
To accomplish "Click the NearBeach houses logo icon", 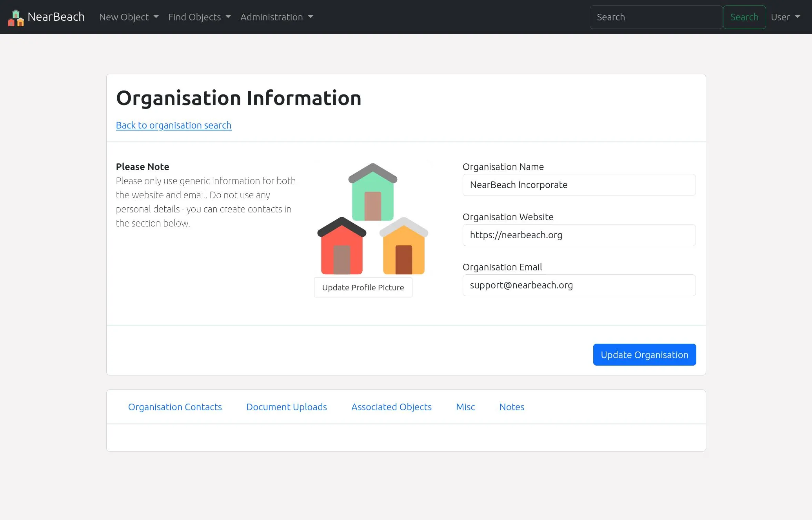I will click(x=16, y=18).
